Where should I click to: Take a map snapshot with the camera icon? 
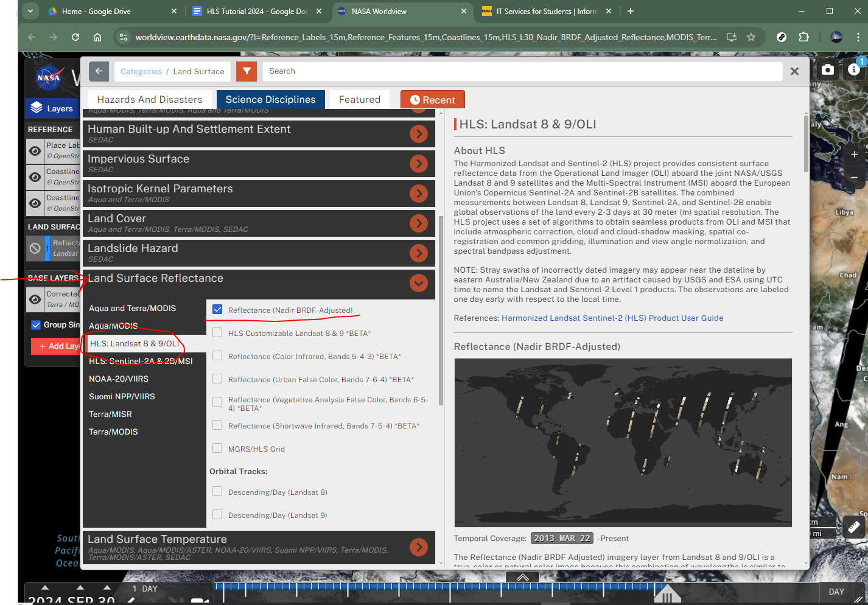[827, 69]
